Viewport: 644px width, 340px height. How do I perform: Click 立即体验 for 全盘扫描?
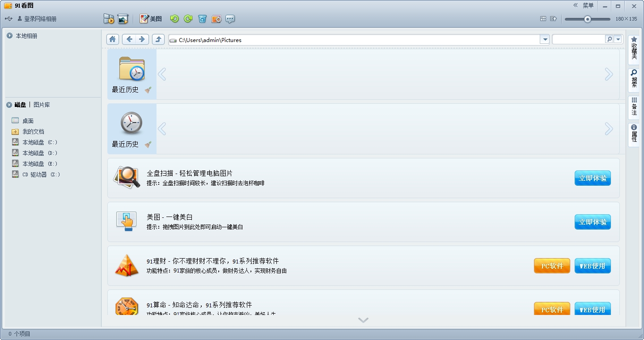click(x=593, y=178)
